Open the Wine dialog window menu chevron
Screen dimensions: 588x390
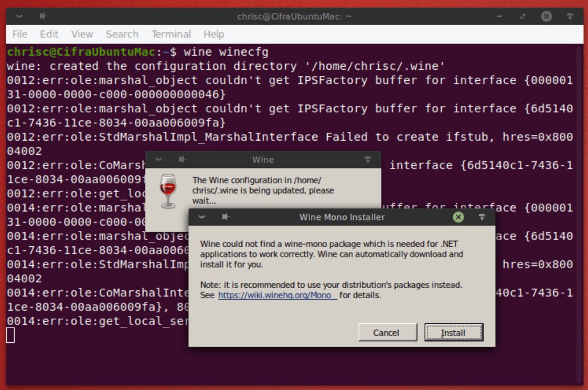click(x=158, y=160)
